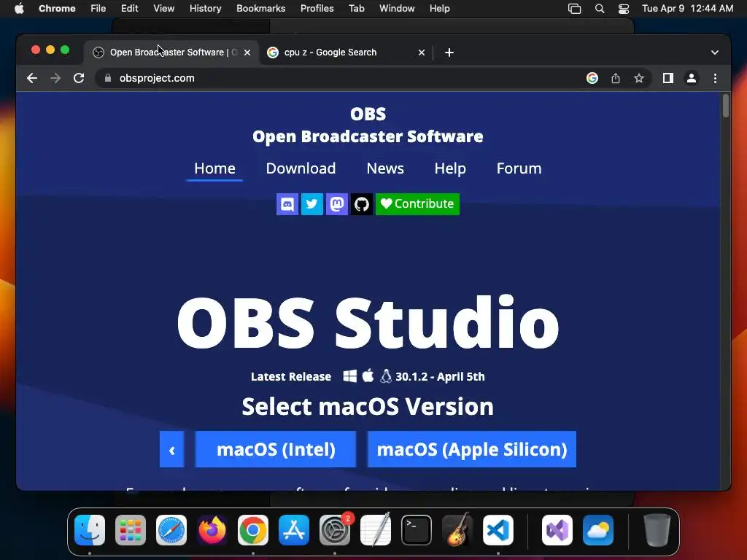Screen dimensions: 747x560
Task: Click the Apple logo in Latest Release
Action: click(368, 376)
